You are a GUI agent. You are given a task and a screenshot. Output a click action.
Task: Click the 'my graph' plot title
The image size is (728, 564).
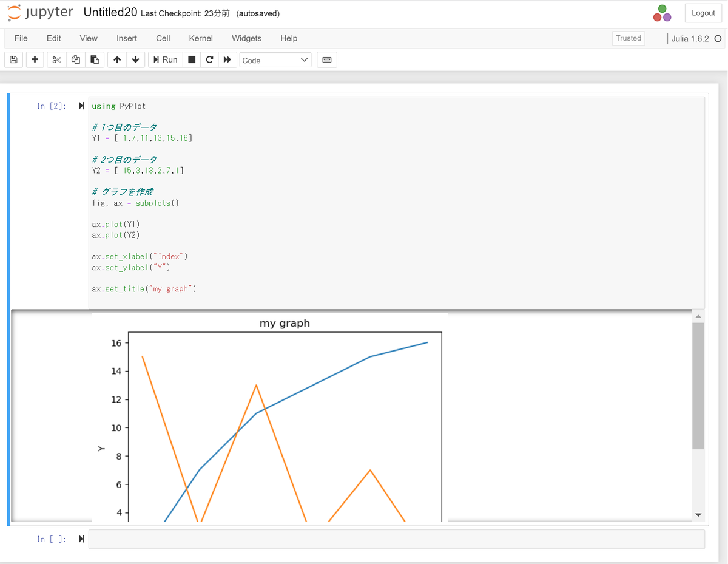click(x=285, y=324)
